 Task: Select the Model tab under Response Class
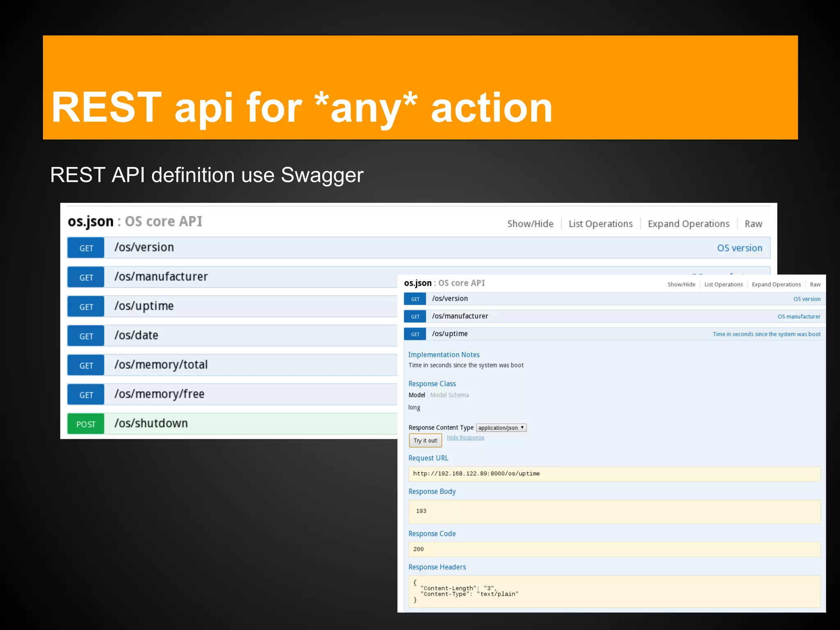[417, 395]
